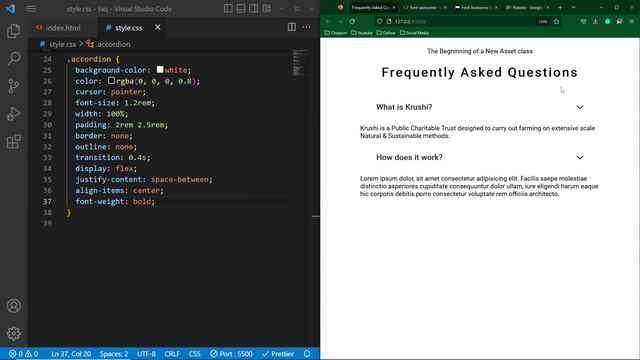Screen dimensions: 640x360
Task: Toggle primary side bar layout icon
Action: (x=228, y=8)
